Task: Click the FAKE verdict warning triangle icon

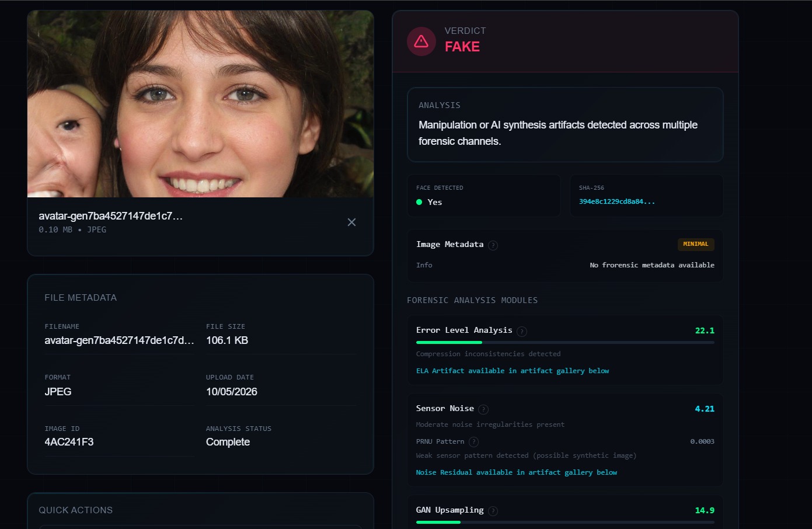Action: point(421,41)
